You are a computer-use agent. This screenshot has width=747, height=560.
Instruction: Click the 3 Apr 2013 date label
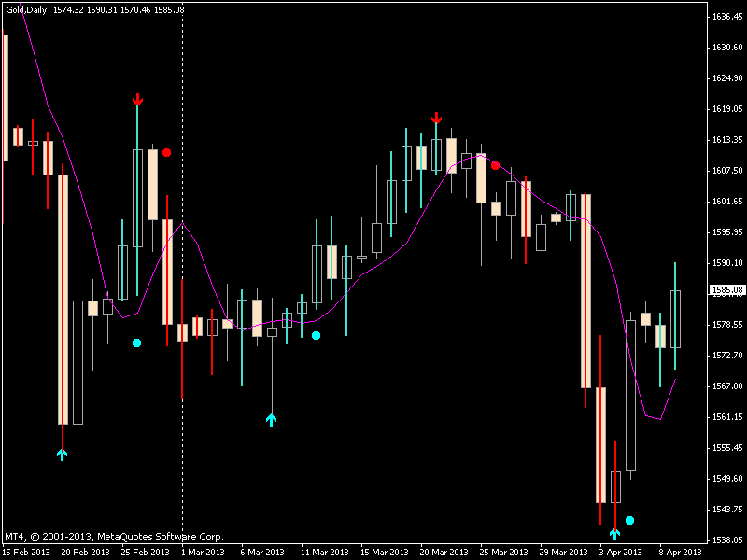(621, 553)
